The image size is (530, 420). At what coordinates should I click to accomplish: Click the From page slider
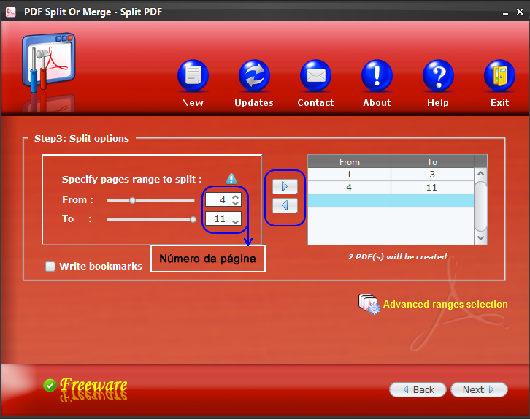pyautogui.click(x=150, y=199)
